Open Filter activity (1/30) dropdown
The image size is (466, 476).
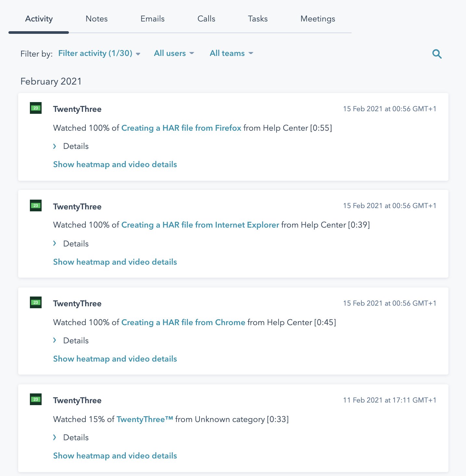tap(99, 53)
